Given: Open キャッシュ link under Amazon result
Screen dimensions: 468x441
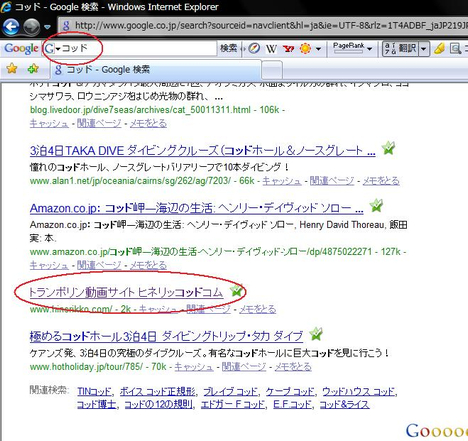Looking at the screenshot, I should click(49, 265).
